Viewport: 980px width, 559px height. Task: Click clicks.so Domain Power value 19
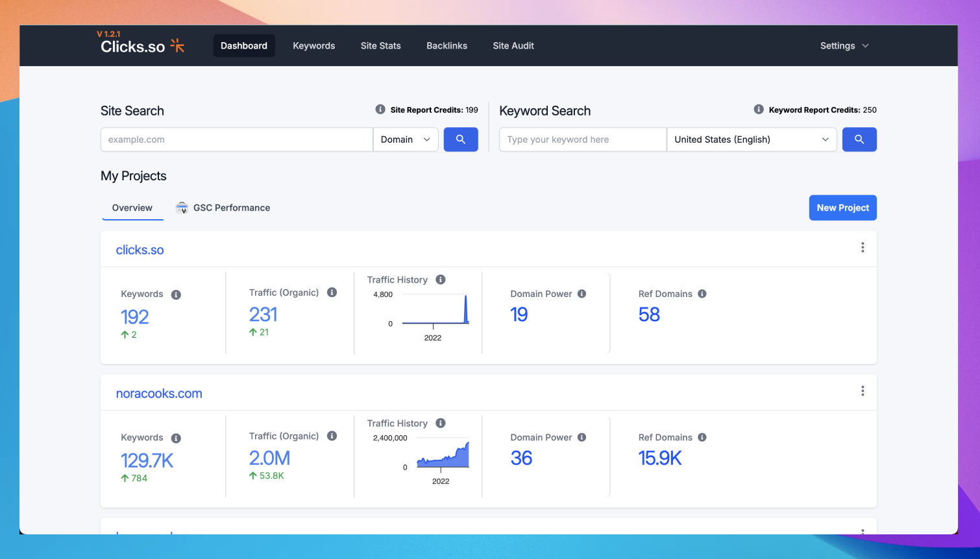[x=519, y=315]
